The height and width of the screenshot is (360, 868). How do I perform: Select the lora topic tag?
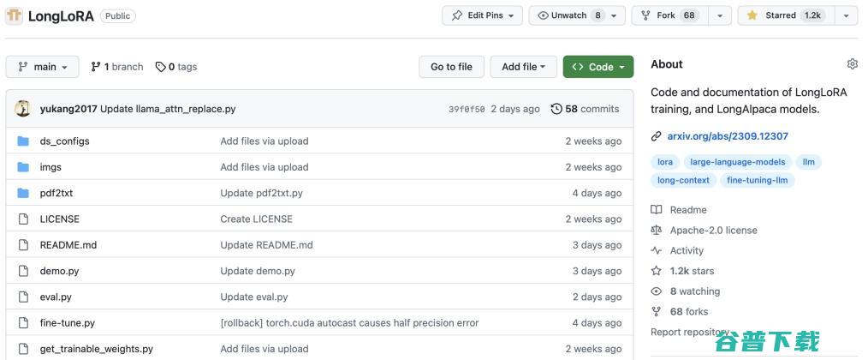665,162
